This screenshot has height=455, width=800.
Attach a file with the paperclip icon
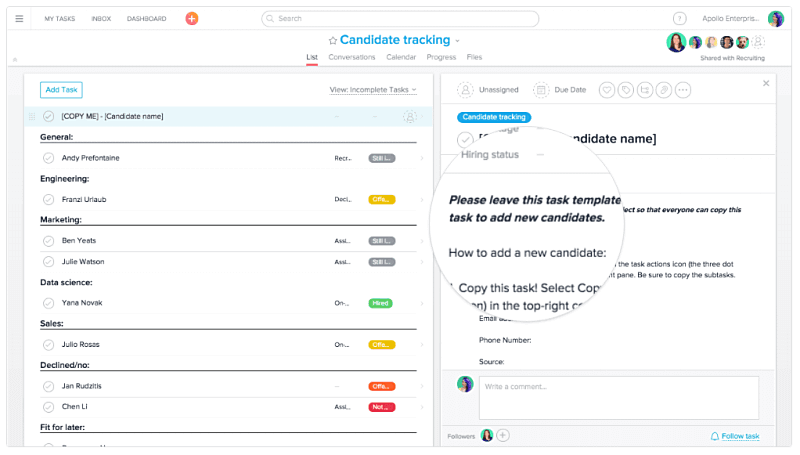pyautogui.click(x=663, y=90)
